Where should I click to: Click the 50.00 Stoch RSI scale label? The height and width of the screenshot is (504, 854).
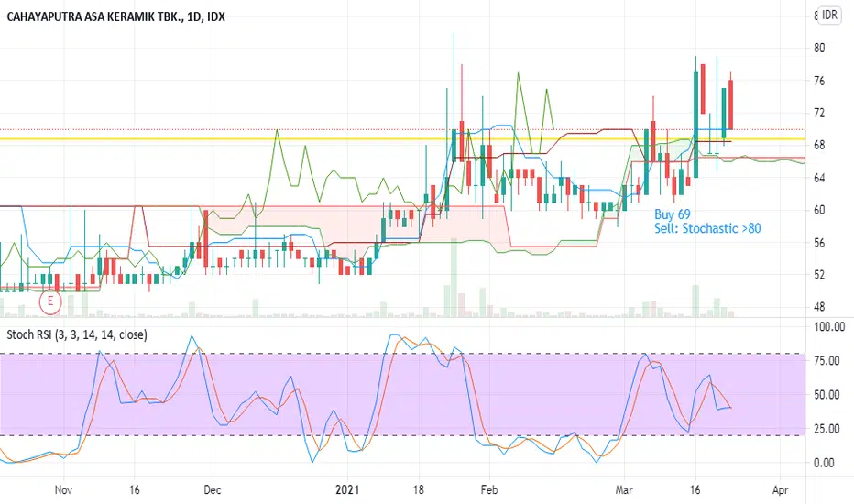tap(827, 394)
